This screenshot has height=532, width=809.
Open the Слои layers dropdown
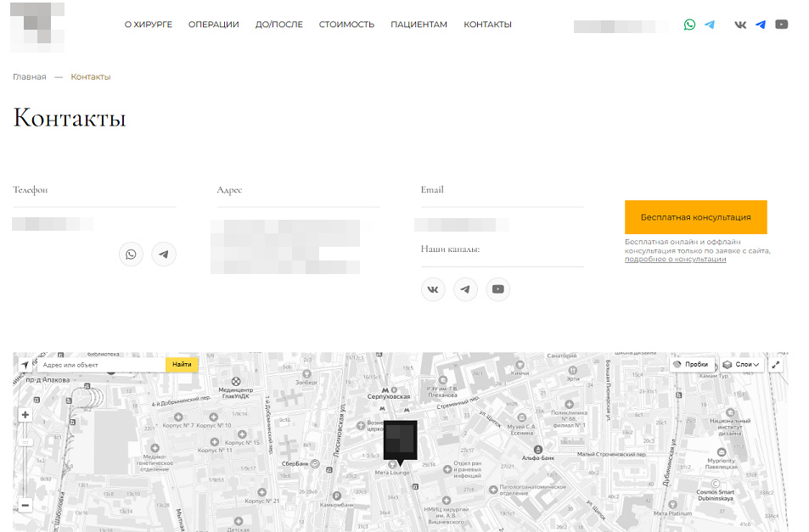(x=743, y=365)
